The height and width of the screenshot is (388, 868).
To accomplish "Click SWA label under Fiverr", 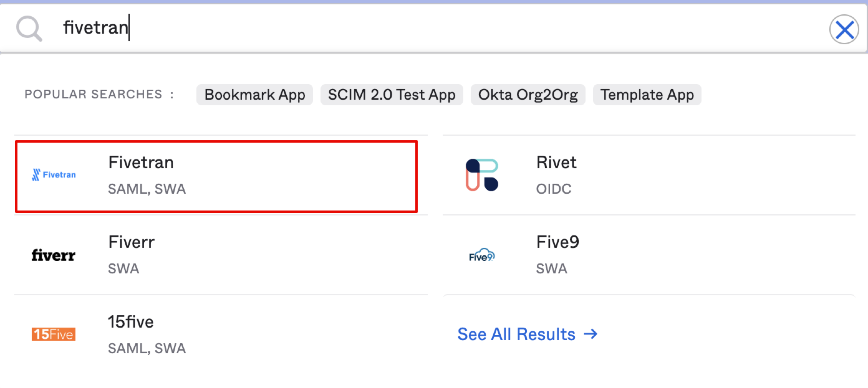I will (123, 268).
